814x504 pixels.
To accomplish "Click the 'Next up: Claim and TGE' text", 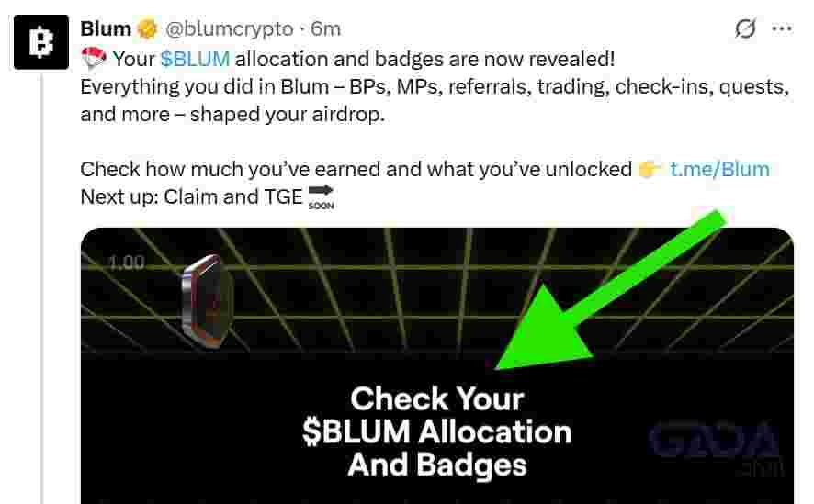I will [x=191, y=197].
